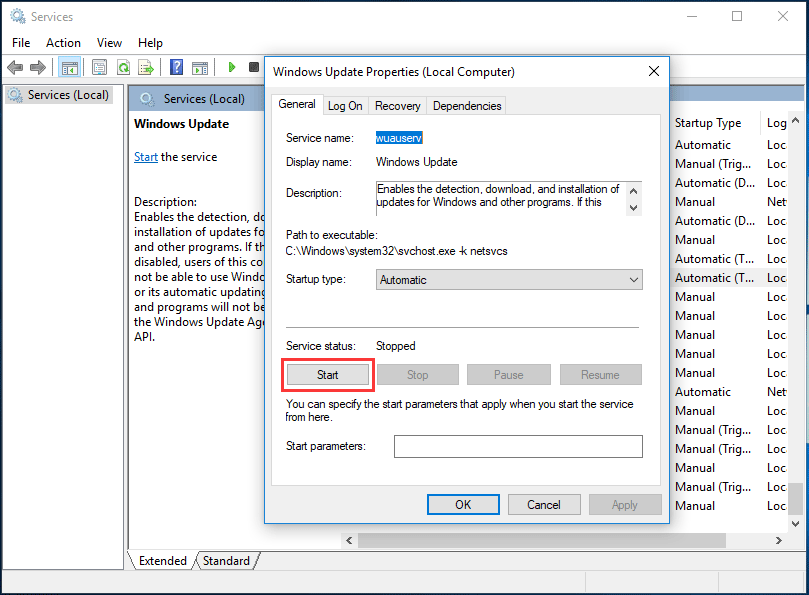Open the blue Help question-mark icon
This screenshot has height=595, width=809.
[176, 67]
